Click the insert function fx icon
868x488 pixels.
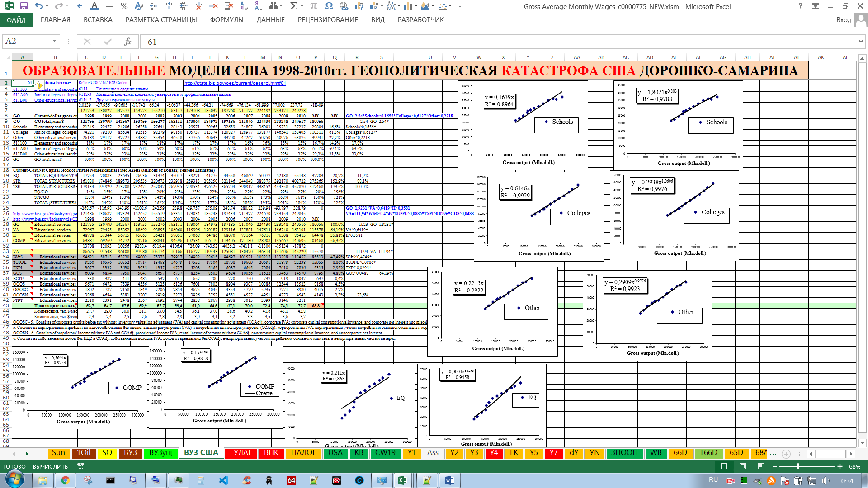click(x=127, y=42)
